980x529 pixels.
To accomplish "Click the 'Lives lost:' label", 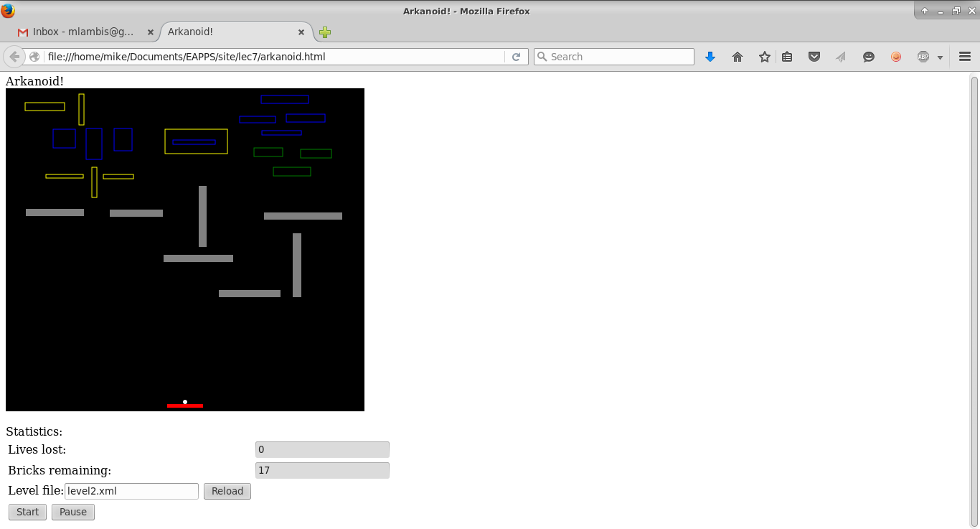I will click(37, 449).
